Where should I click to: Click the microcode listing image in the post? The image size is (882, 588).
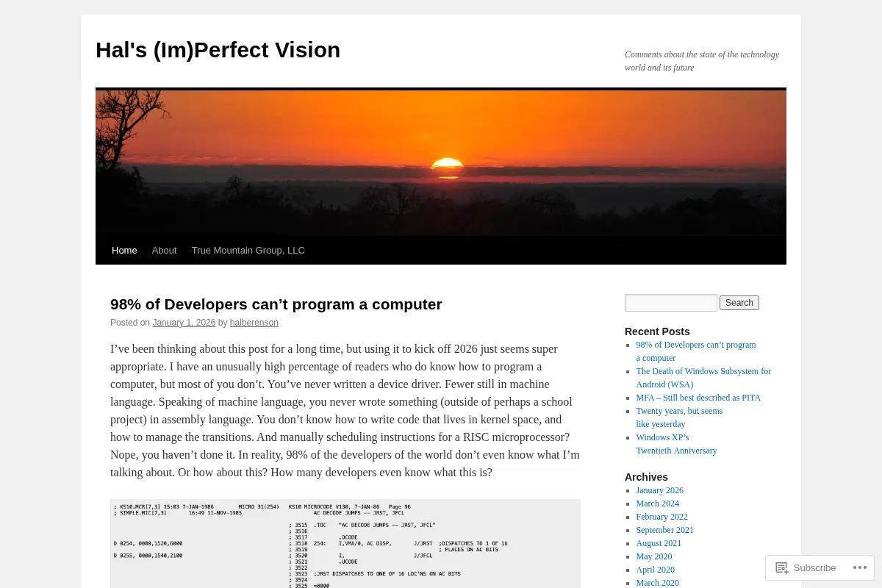[x=345, y=544]
